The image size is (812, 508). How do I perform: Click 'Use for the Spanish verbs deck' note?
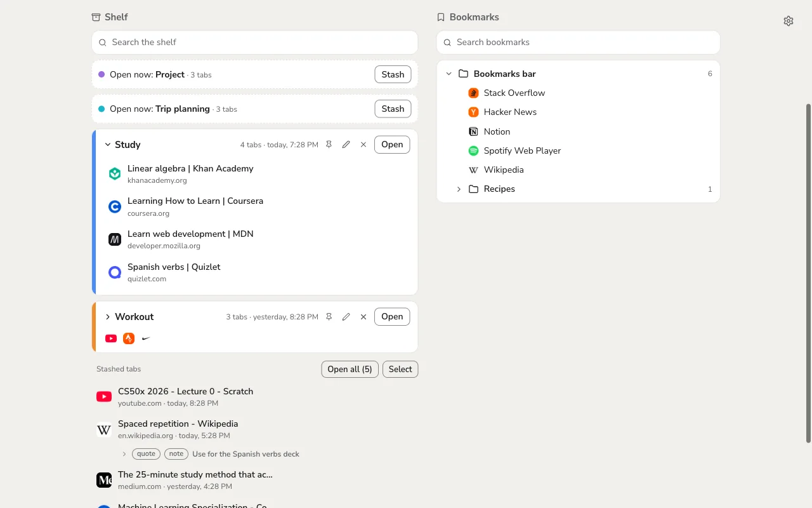(246, 454)
